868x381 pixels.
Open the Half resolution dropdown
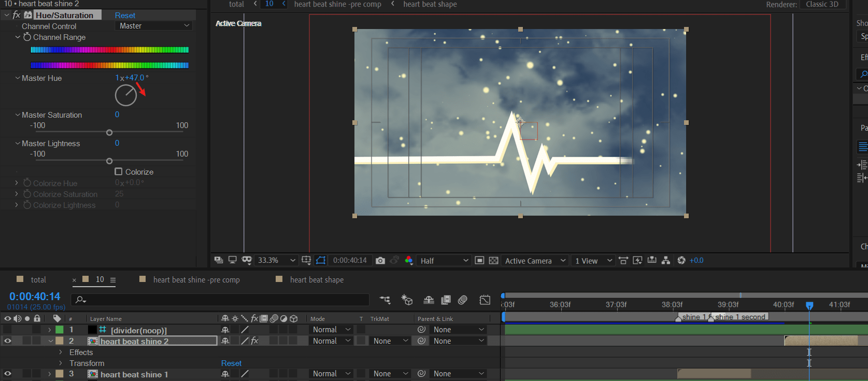click(x=444, y=260)
